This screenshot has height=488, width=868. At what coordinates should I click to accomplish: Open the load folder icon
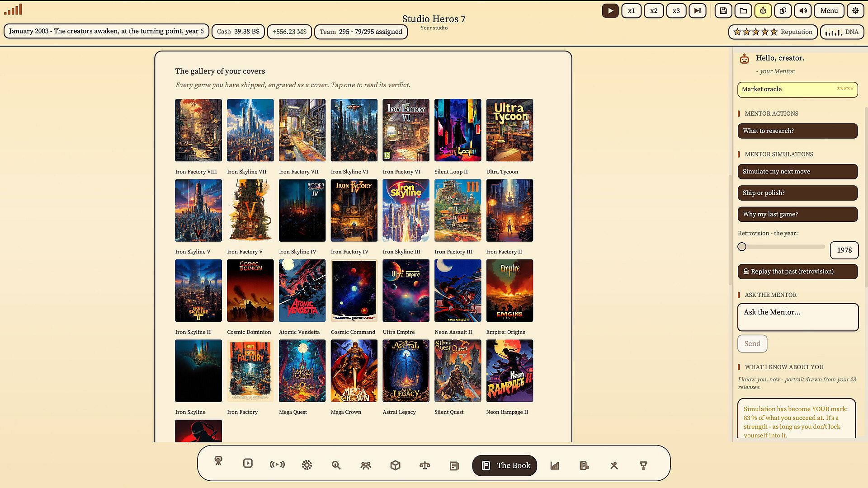click(743, 11)
